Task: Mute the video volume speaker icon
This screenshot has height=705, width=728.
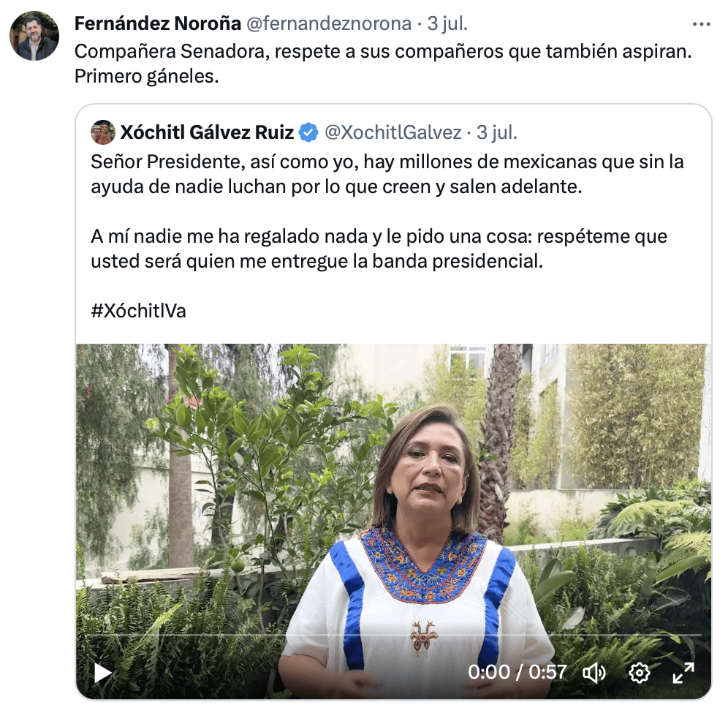Action: coord(594,673)
